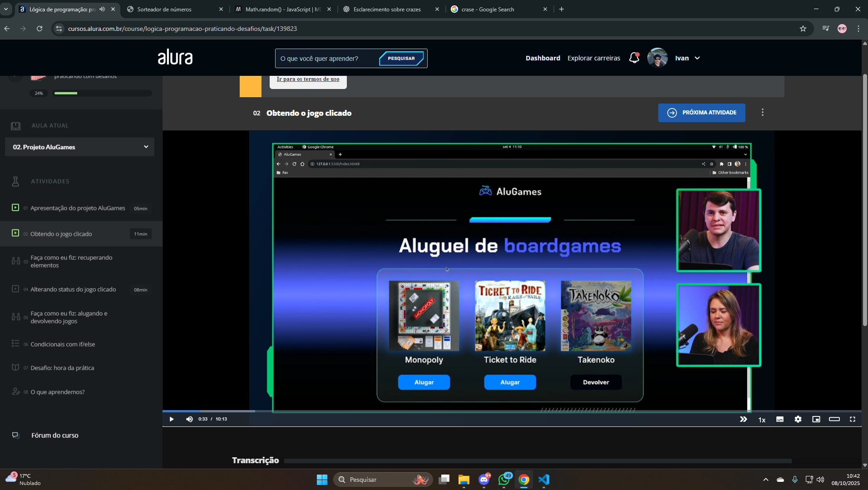Select 'Obtendo o jogo clicado' activity
Image resolution: width=868 pixels, height=490 pixels.
coord(61,234)
